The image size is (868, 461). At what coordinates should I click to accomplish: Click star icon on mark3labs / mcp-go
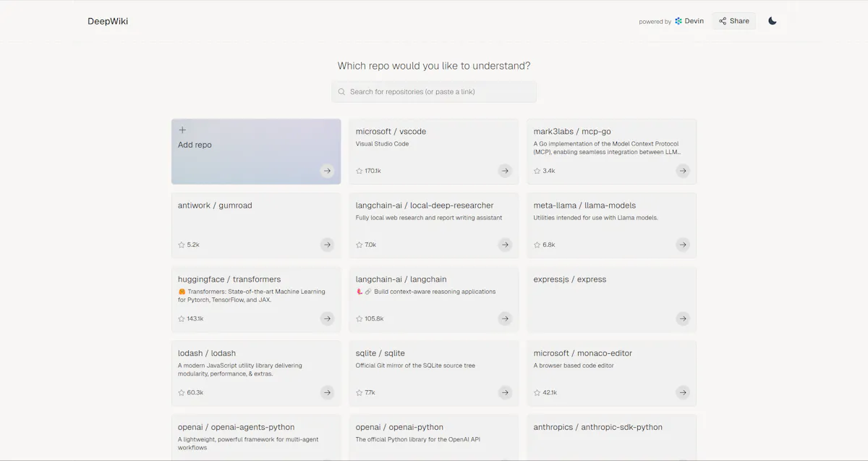(537, 171)
